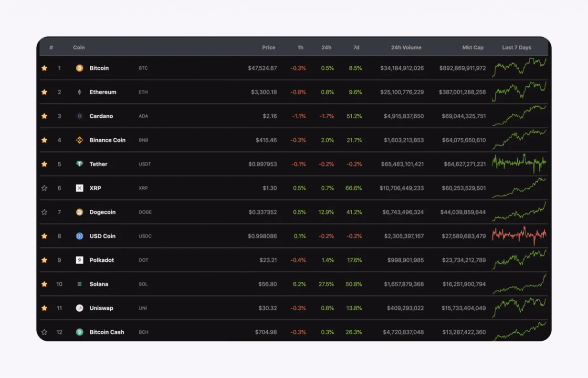Open Bitcoin's 7-day sparkline chart
This screenshot has width=588, height=378.
519,67
